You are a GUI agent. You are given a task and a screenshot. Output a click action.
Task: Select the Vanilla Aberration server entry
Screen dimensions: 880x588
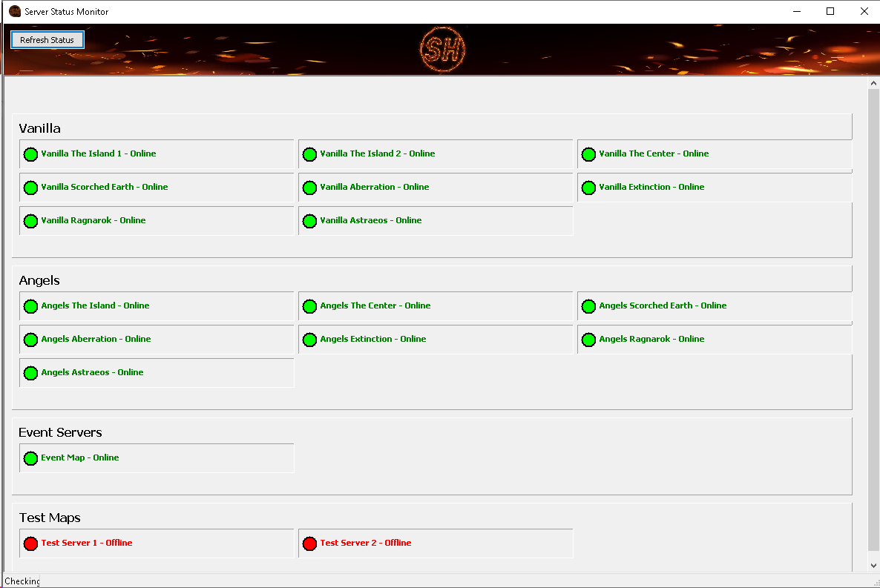436,188
